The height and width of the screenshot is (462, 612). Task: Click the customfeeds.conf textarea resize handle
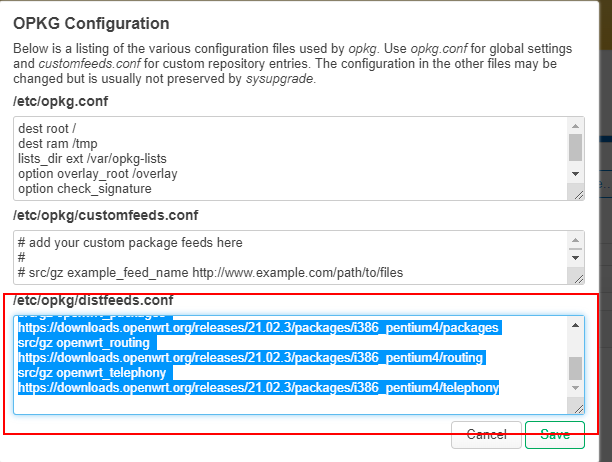579,279
